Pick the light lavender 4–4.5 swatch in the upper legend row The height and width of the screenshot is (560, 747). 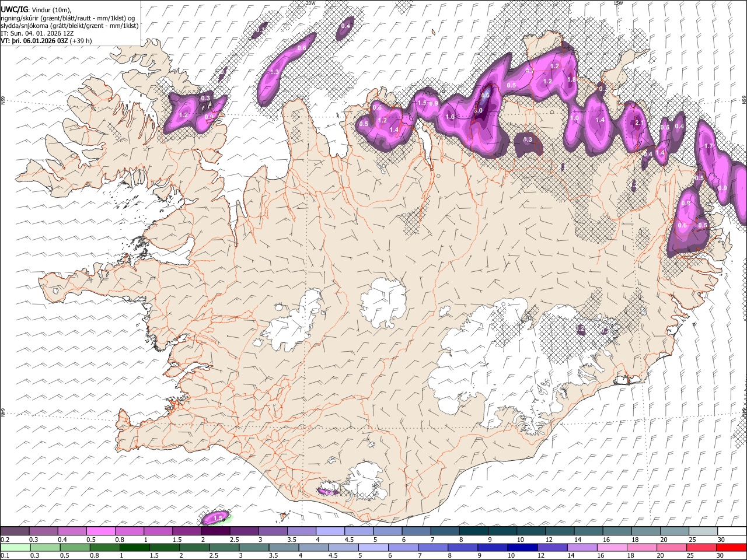click(x=330, y=531)
